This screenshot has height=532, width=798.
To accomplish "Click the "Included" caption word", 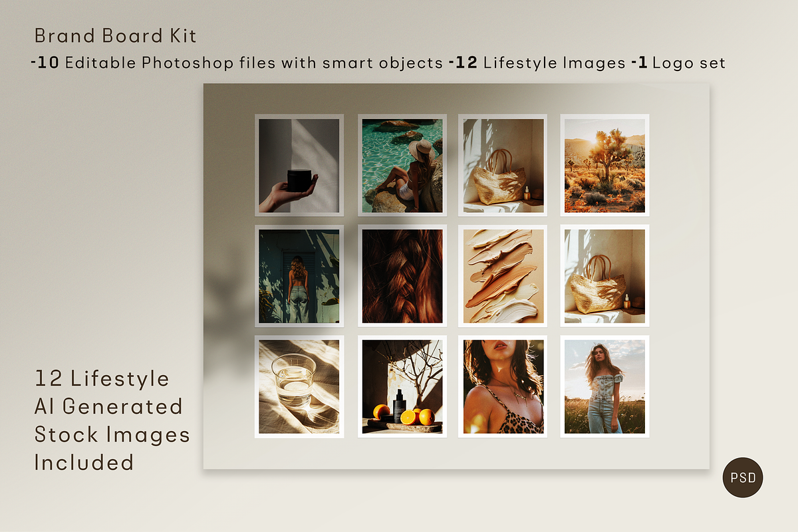I will 84,462.
